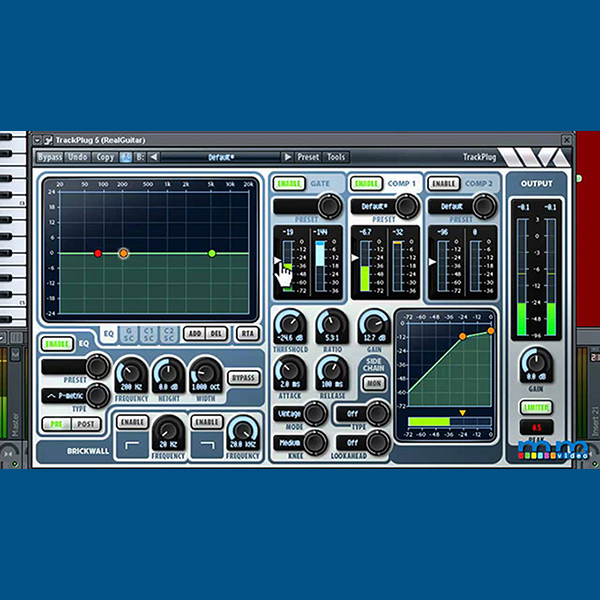
Task: Toggle the Gate Enable button
Action: (x=289, y=184)
